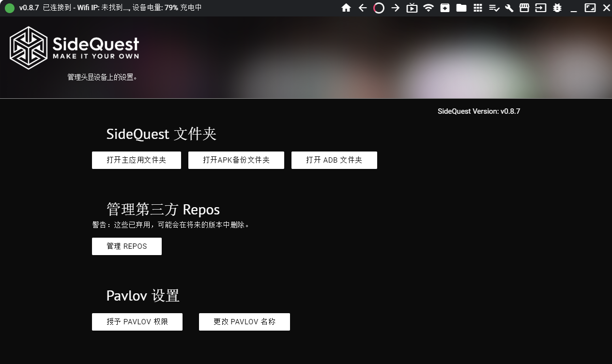
Task: Click 更改 PAVLOV 名称 button
Action: coord(245,322)
